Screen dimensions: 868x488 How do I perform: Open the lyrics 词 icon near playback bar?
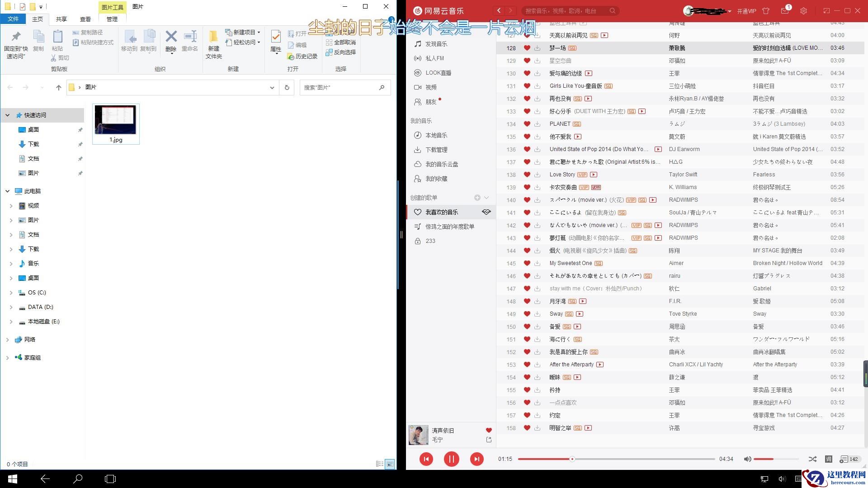pos(829,459)
